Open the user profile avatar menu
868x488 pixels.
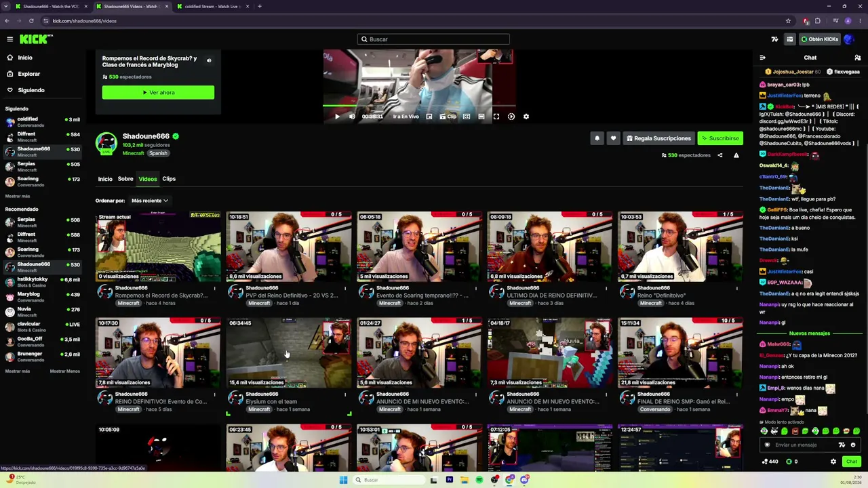pyautogui.click(x=848, y=39)
